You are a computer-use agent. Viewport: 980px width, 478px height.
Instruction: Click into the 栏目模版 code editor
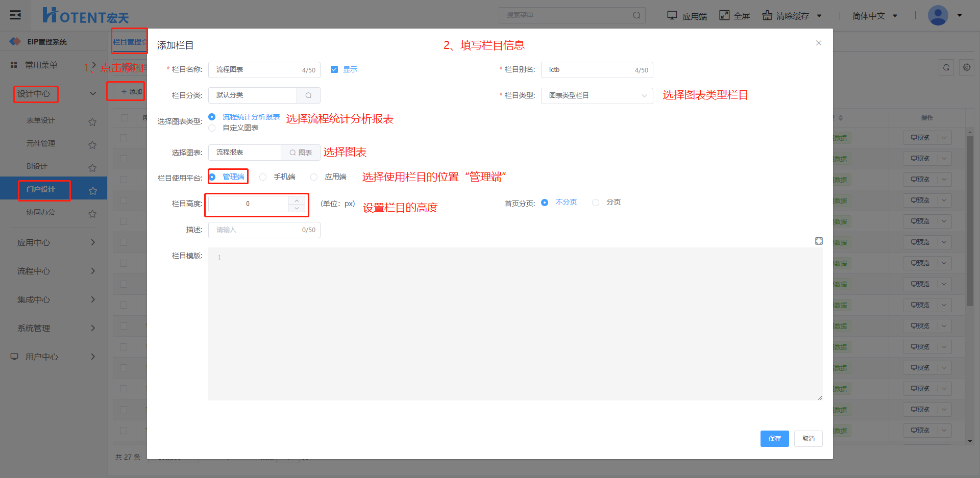(515, 323)
